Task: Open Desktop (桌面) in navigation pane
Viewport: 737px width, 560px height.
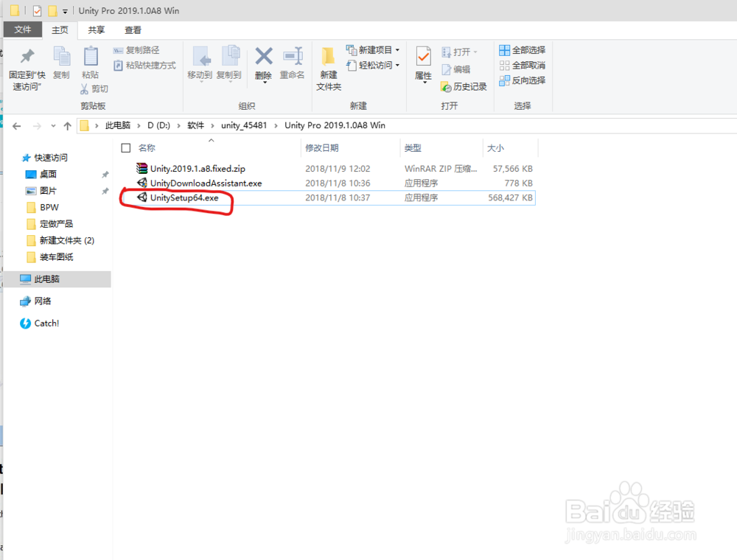Action: pyautogui.click(x=41, y=175)
